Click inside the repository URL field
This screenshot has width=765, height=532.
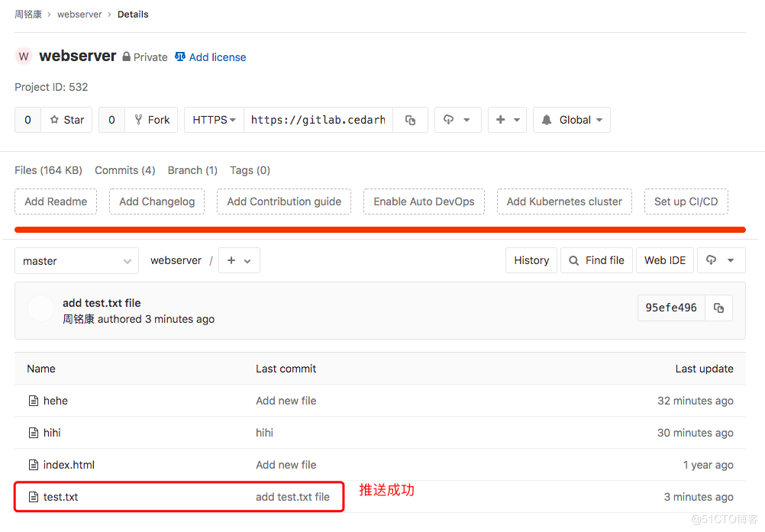pos(318,120)
